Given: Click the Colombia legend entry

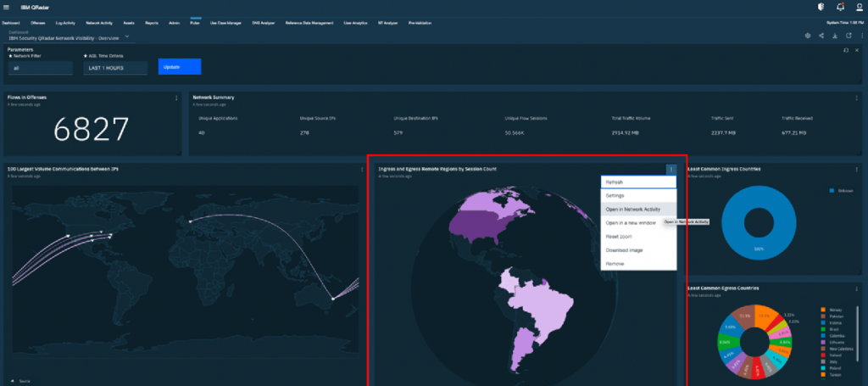Looking at the screenshot, I should (834, 336).
